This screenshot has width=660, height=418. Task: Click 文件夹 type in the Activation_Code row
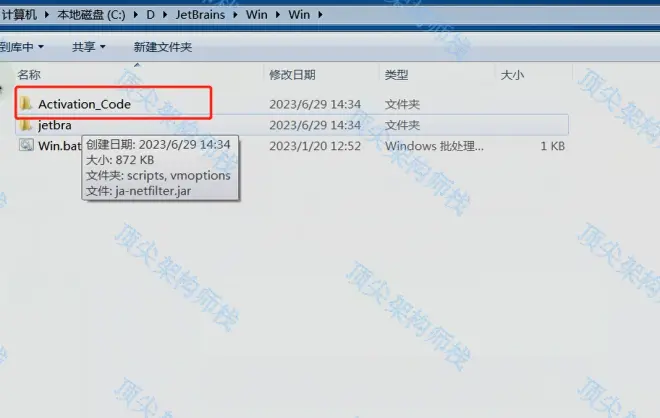coord(402,104)
